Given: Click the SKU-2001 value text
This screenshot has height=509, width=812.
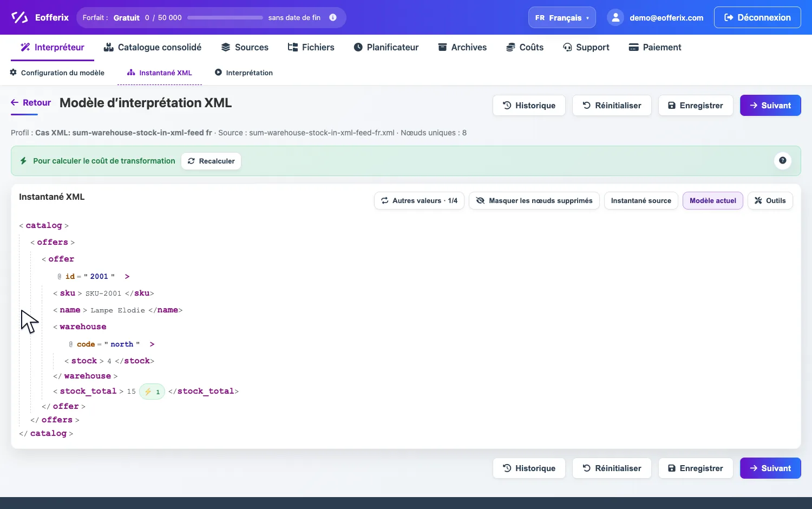Looking at the screenshot, I should click(x=103, y=293).
